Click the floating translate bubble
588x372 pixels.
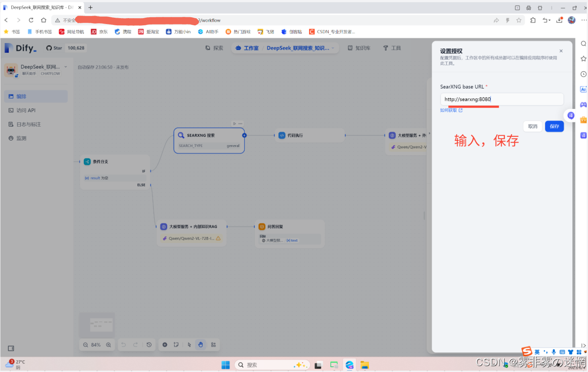(x=571, y=115)
